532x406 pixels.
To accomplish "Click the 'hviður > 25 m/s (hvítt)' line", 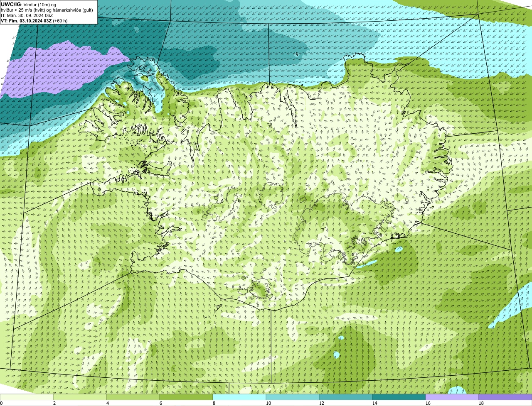I will (x=47, y=10).
